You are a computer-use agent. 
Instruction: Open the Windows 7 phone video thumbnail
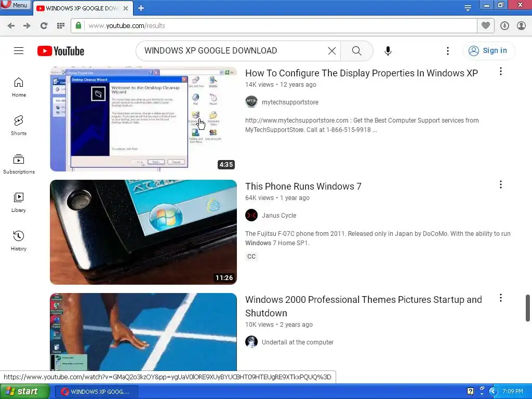[x=143, y=232]
